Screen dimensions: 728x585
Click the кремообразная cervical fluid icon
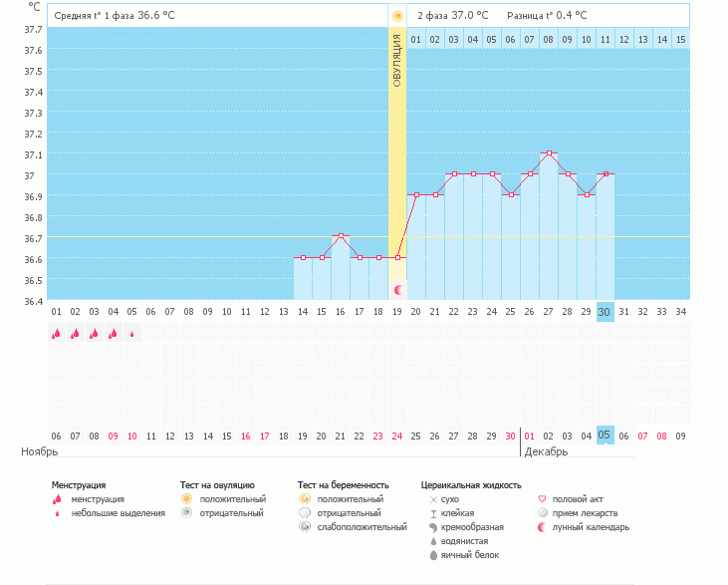pyautogui.click(x=433, y=526)
